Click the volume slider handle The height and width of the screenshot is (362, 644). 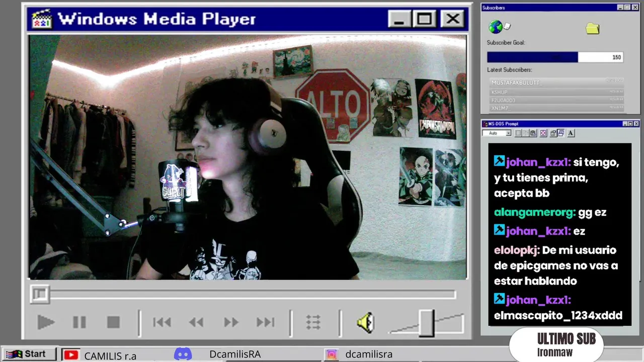coord(427,323)
